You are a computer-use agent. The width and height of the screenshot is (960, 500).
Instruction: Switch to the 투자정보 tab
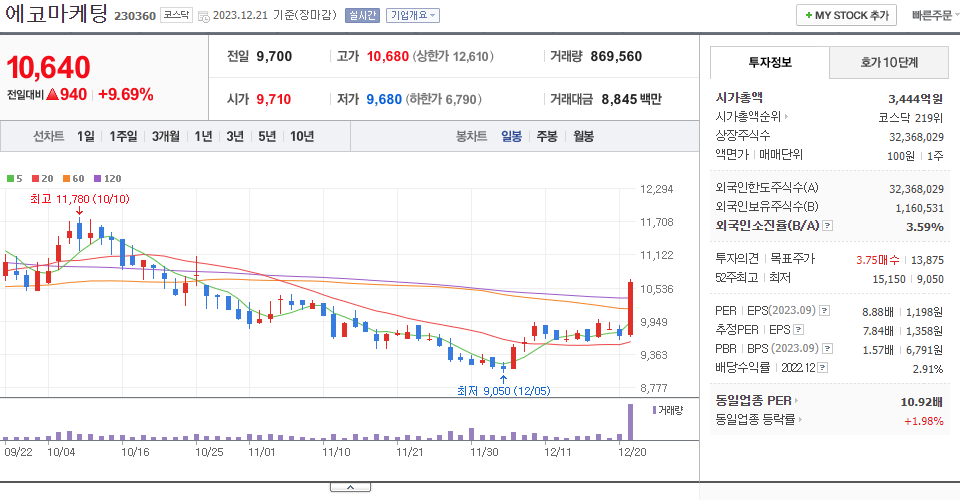click(x=770, y=62)
